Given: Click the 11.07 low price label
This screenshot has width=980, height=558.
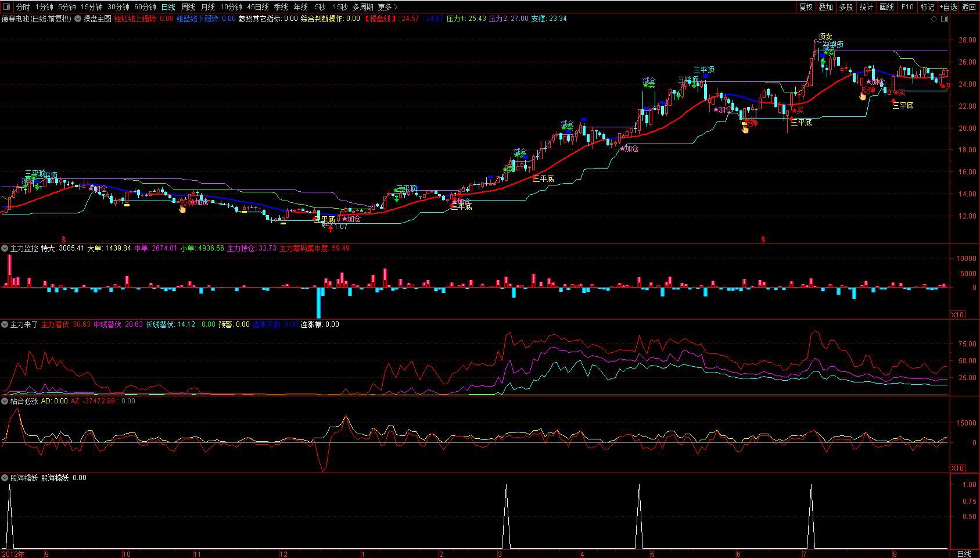Looking at the screenshot, I should click(x=338, y=226).
